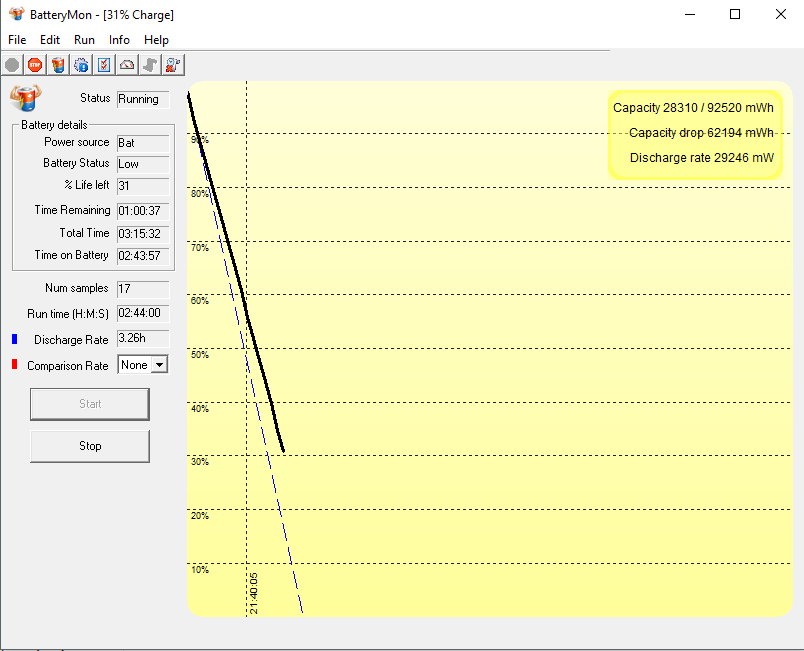
Task: Expand the Comparison Rate dropdown
Action: tap(158, 365)
